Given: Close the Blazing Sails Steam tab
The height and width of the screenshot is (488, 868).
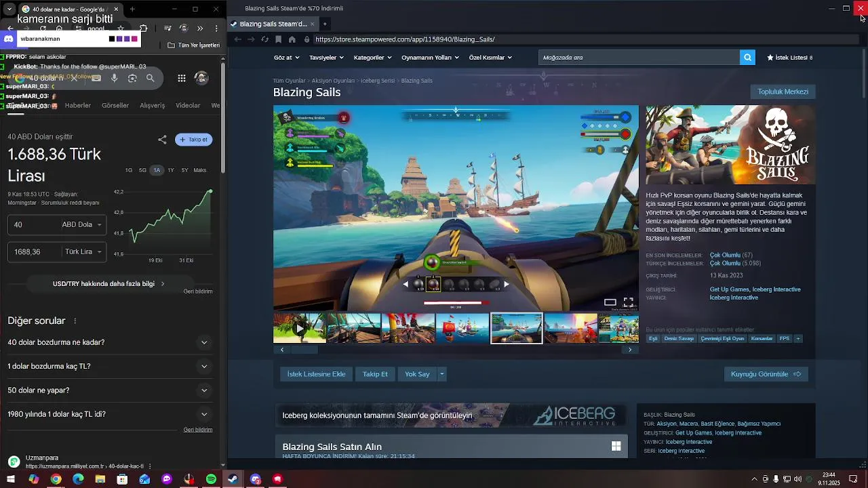Looking at the screenshot, I should click(x=313, y=24).
